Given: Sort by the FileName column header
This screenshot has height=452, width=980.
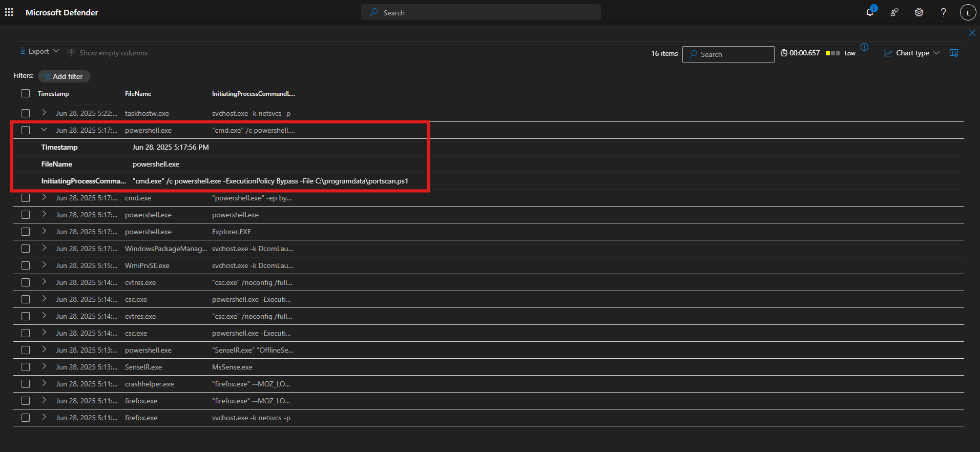Looking at the screenshot, I should tap(138, 94).
